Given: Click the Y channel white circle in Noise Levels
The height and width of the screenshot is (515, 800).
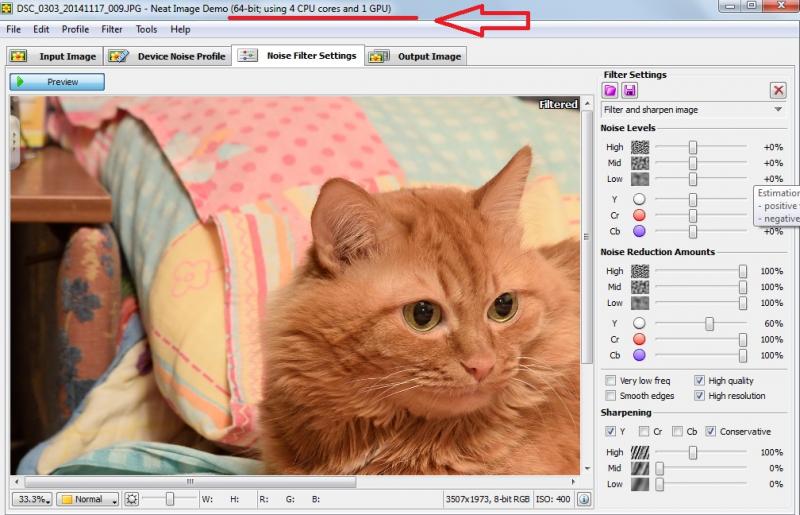Looking at the screenshot, I should point(639,199).
